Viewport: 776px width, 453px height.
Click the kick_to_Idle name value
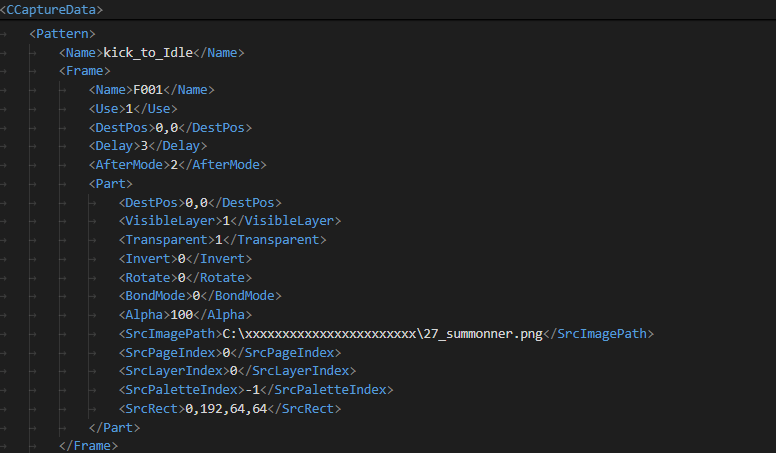pyautogui.click(x=148, y=52)
